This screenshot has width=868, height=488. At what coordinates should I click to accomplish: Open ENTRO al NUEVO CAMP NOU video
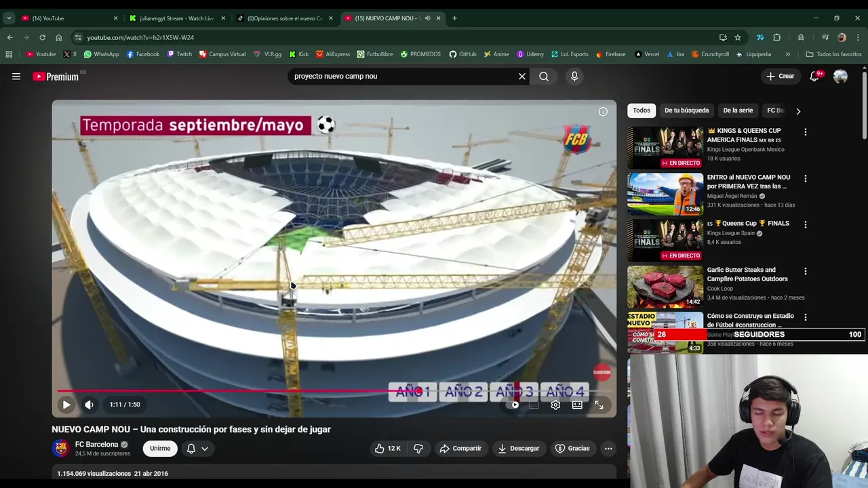coord(665,194)
